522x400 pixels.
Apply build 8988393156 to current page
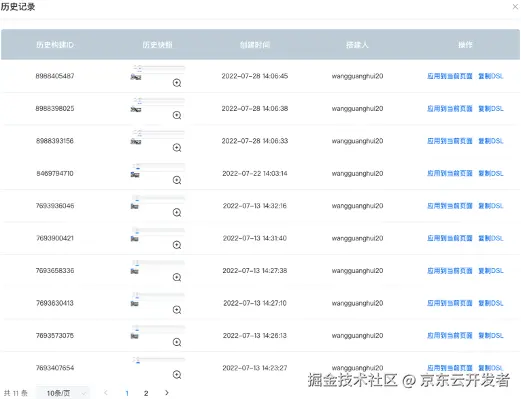click(x=450, y=141)
